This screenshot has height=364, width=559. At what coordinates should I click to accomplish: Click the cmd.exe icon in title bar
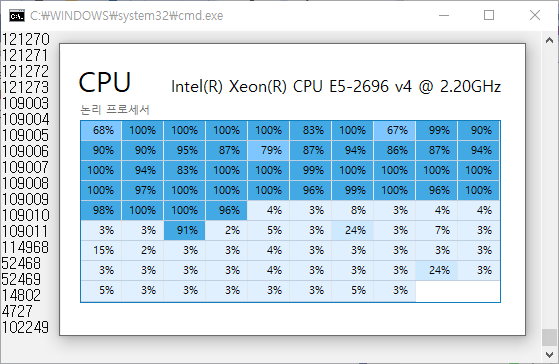coord(17,16)
